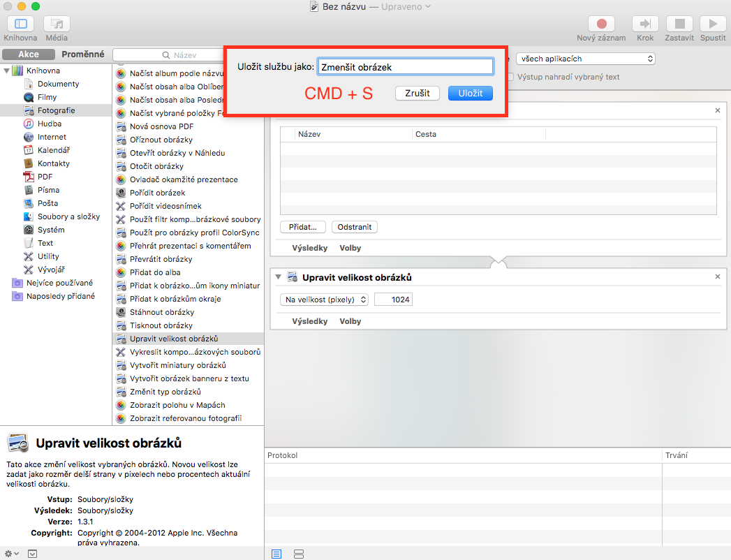Viewport: 731px width, 560px height.
Task: Select the Akce tab
Action: tap(29, 54)
